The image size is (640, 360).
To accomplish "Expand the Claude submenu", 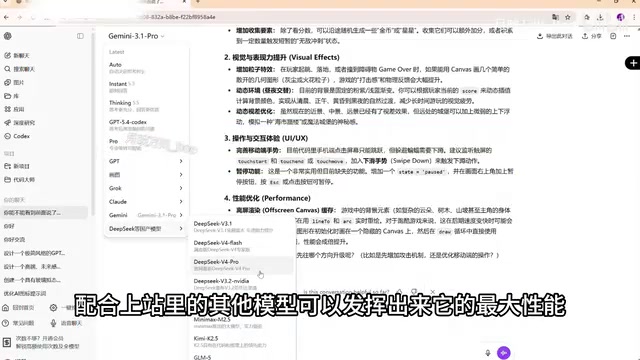I will (x=146, y=202).
